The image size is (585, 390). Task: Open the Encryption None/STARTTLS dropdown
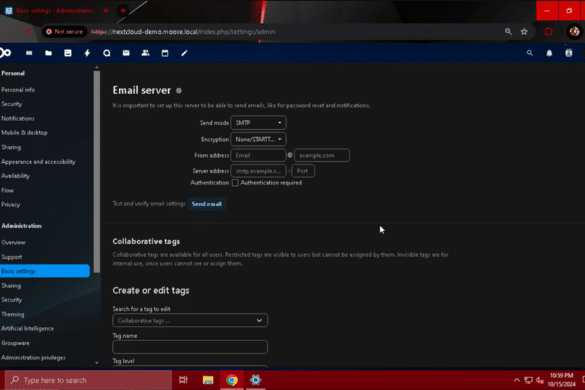tap(258, 139)
